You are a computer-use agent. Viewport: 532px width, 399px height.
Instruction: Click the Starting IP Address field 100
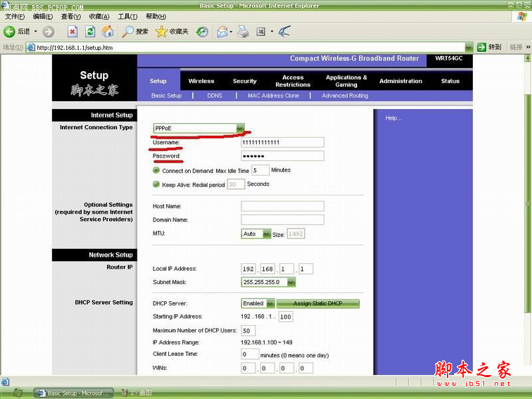coord(286,317)
